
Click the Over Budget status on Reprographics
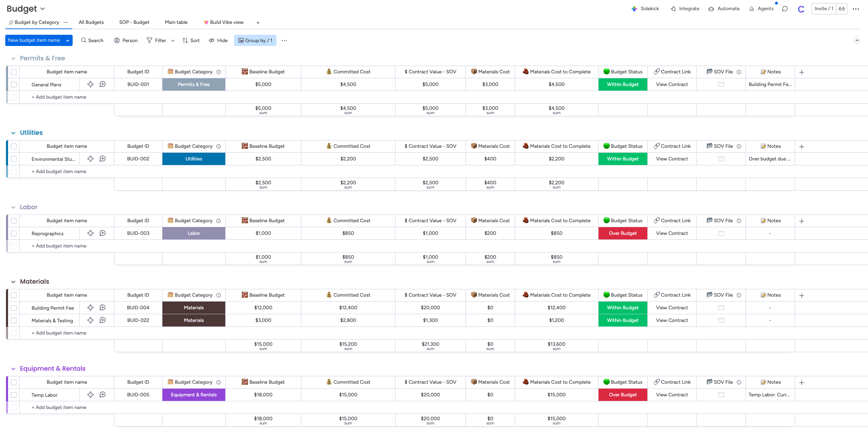pyautogui.click(x=622, y=233)
